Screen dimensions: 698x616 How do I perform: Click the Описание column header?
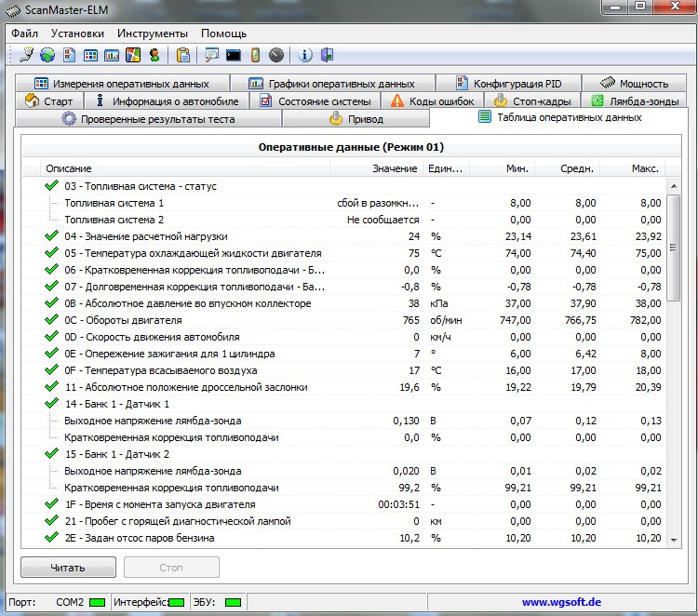point(185,168)
